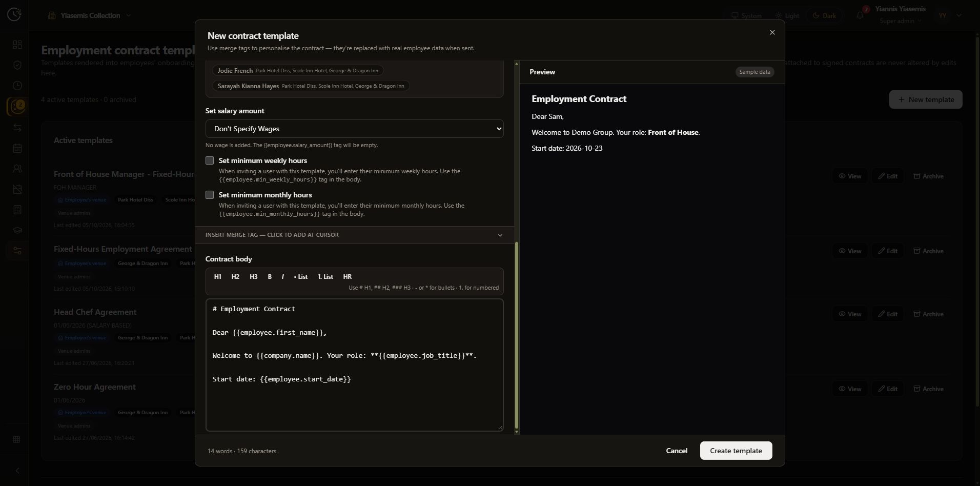Viewport: 980px width, 486px height.
Task: Open the notifications bell
Action: (860, 15)
